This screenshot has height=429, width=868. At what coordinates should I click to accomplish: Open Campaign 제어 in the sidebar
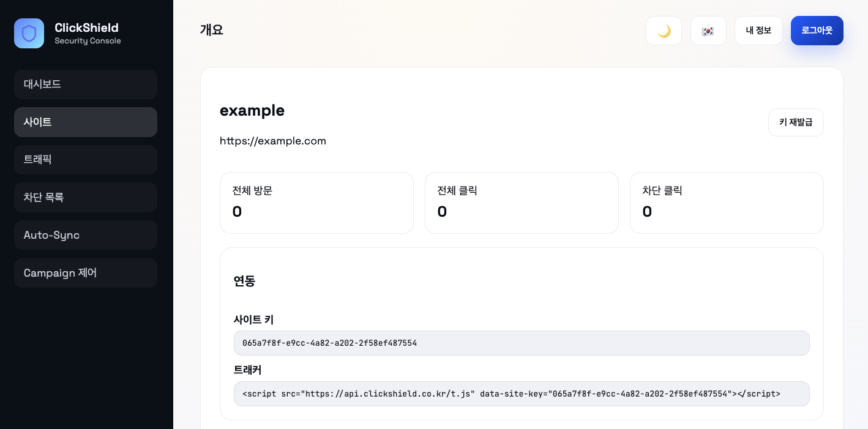coord(86,273)
